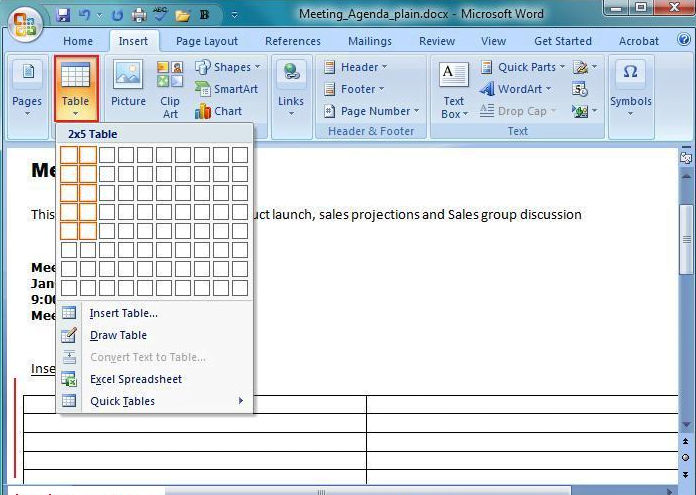Image resolution: width=696 pixels, height=495 pixels.
Task: Click the Next Page double-arrow button
Action: point(686,474)
